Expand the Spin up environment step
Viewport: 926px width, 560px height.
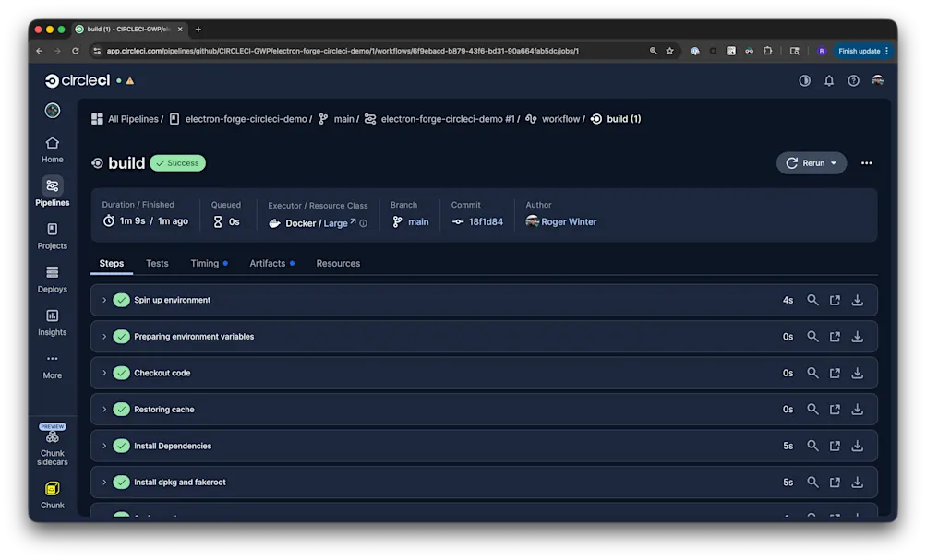click(104, 301)
